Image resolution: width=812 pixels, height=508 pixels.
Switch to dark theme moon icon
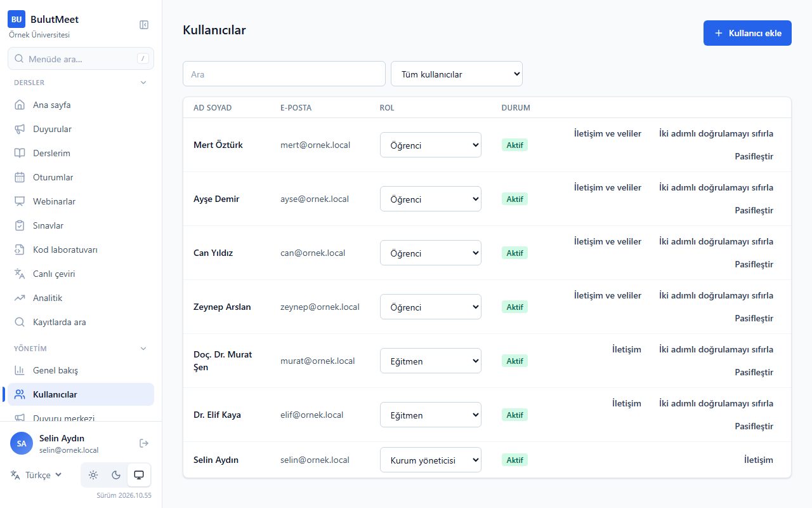tap(116, 475)
